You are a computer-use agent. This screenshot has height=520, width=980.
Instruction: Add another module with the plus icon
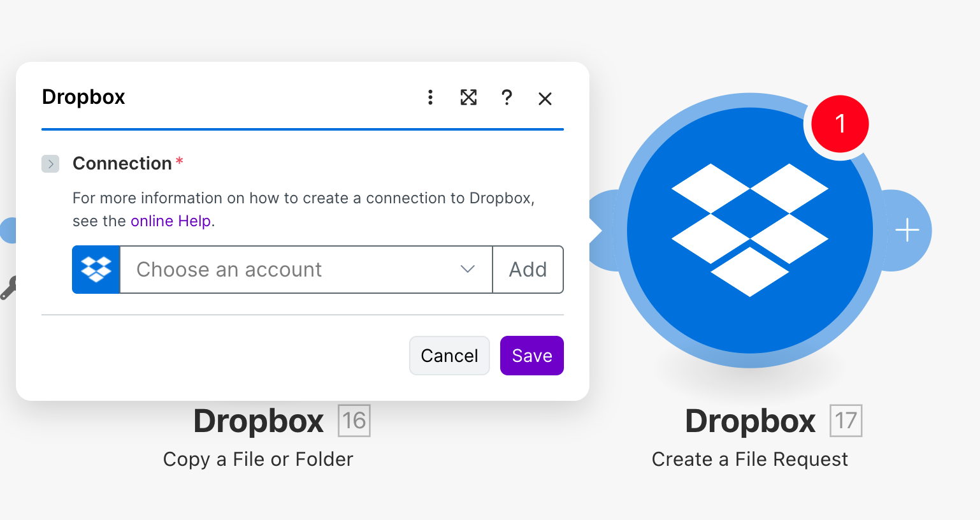[907, 230]
